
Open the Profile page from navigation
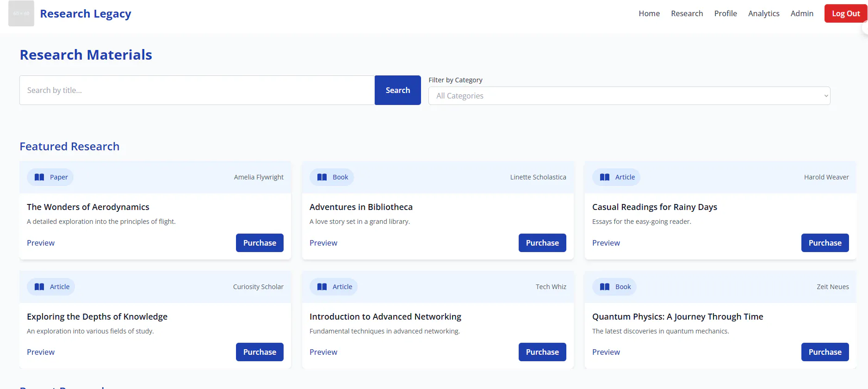tap(725, 13)
